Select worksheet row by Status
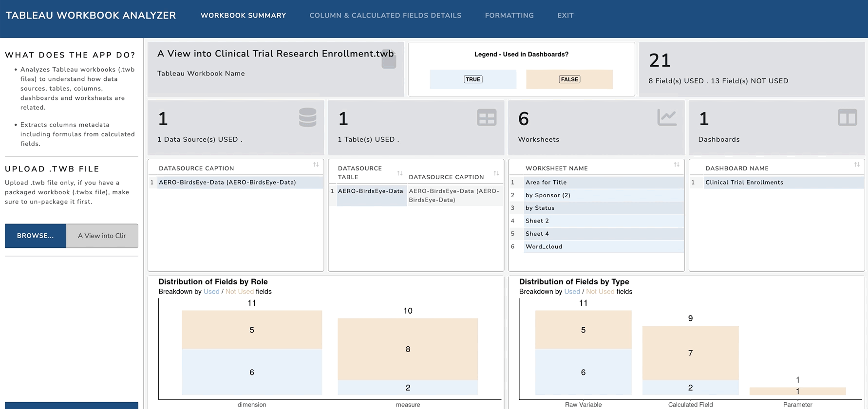 pyautogui.click(x=596, y=208)
